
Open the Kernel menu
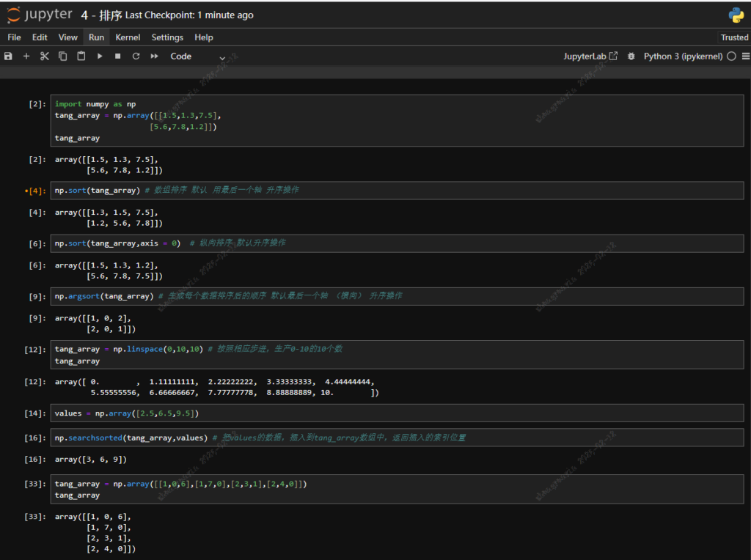[x=128, y=37]
